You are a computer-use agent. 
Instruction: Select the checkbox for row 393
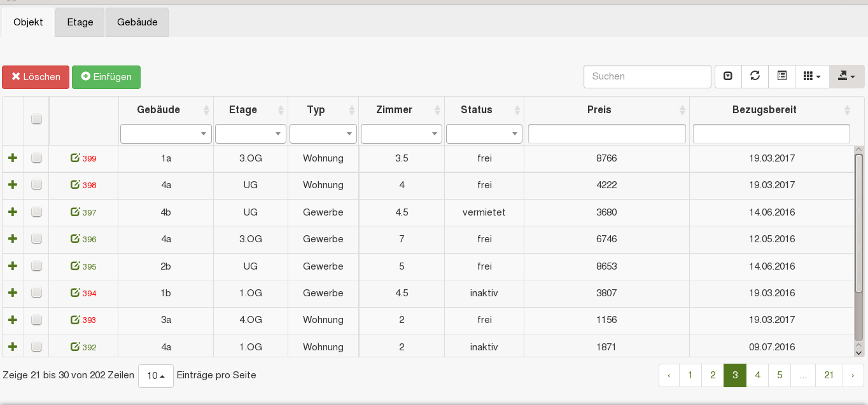pos(36,320)
